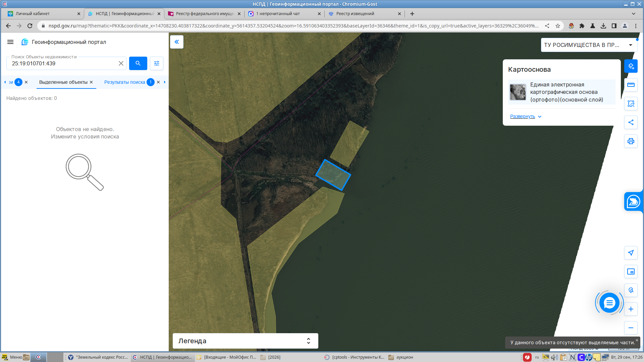Zoom out the map
The height and width of the screenshot is (362, 644).
coord(631,328)
